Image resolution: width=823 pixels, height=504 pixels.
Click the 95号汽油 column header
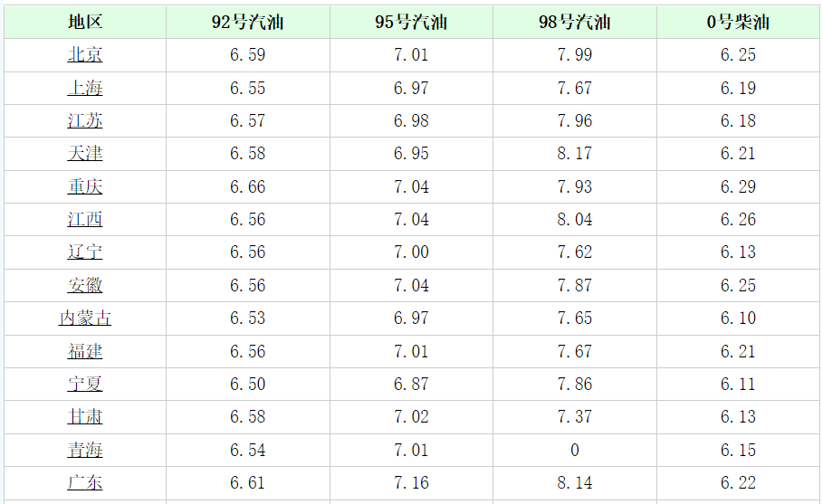(x=411, y=23)
